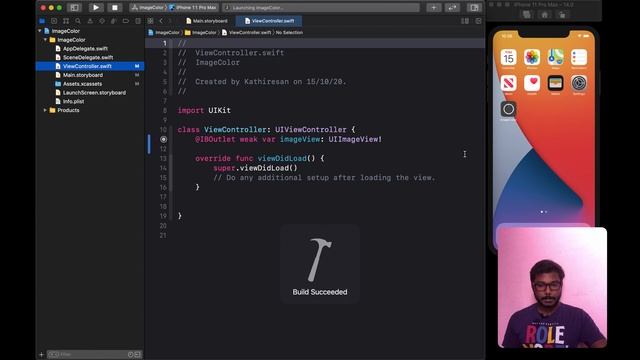Viewport: 640px width, 360px height.
Task: Open Calendar app in simulator
Action: pyautogui.click(x=508, y=58)
